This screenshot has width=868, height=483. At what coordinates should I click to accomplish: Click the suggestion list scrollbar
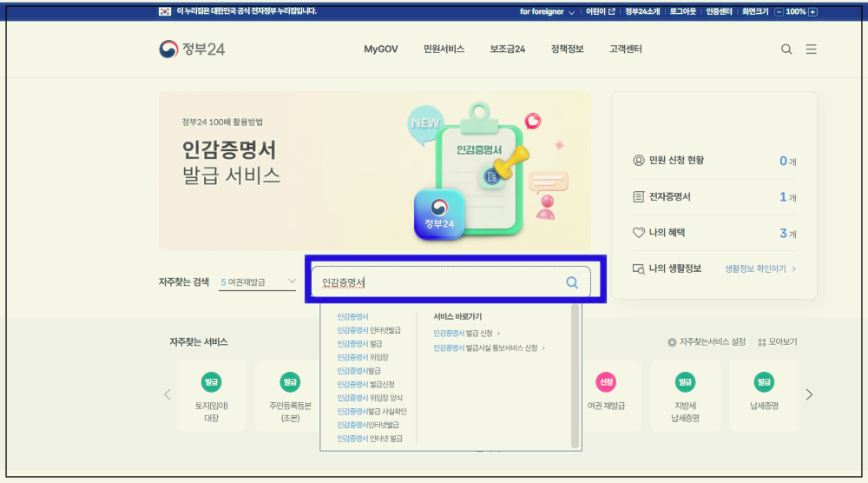(x=575, y=377)
